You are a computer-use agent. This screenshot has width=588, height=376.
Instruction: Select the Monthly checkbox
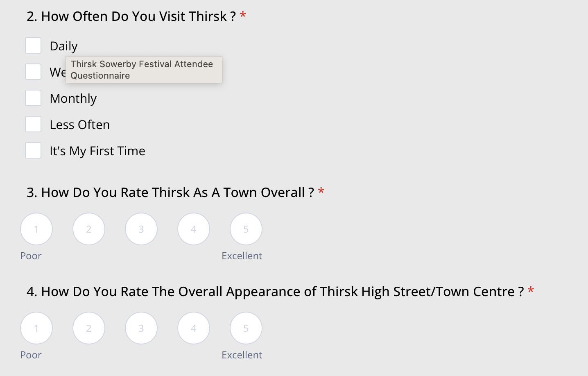(33, 98)
